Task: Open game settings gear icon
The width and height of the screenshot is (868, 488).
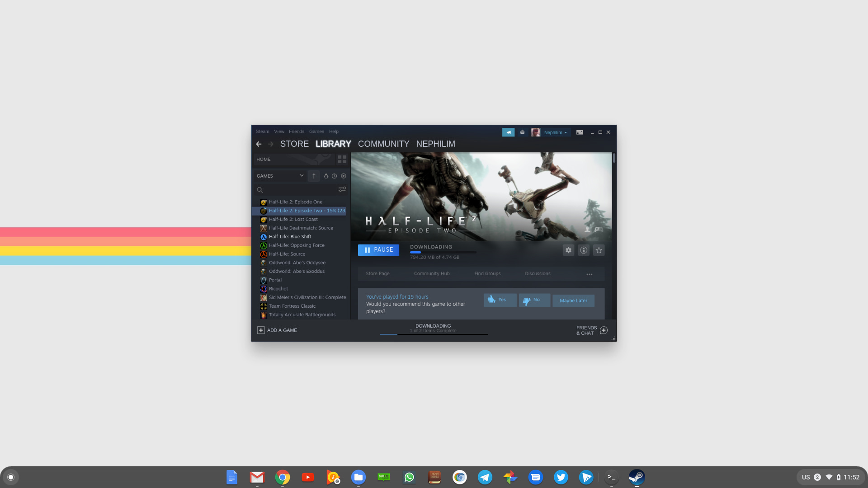Action: point(568,250)
